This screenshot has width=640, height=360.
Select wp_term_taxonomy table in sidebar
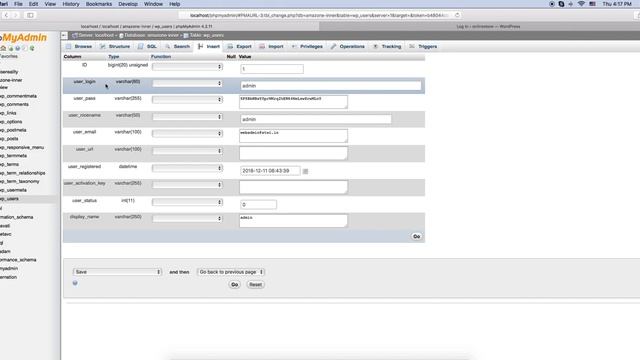coord(20,182)
